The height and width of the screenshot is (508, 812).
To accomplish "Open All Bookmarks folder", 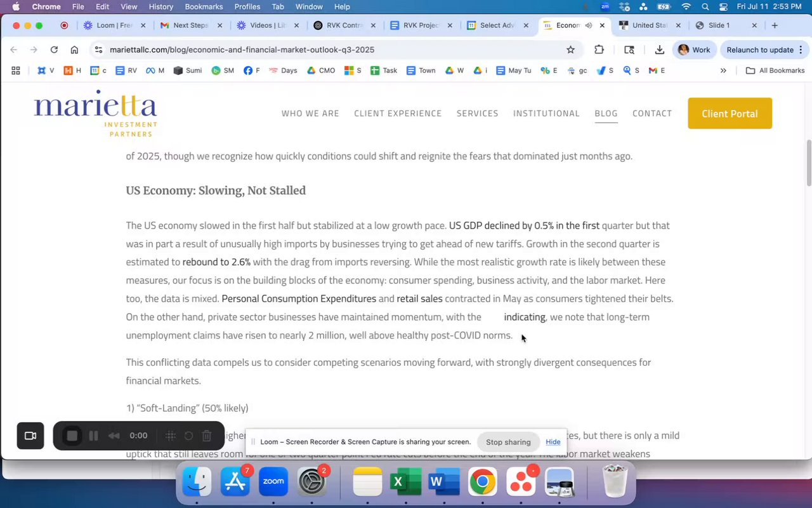I will pyautogui.click(x=775, y=70).
